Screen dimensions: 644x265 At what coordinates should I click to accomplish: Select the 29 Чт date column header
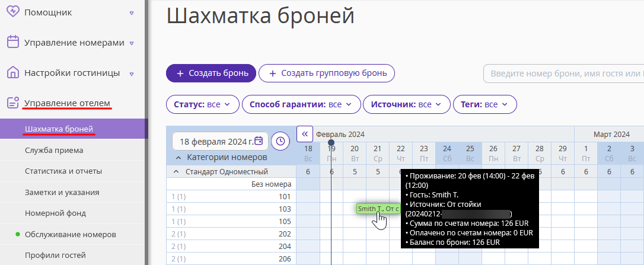[x=563, y=153]
